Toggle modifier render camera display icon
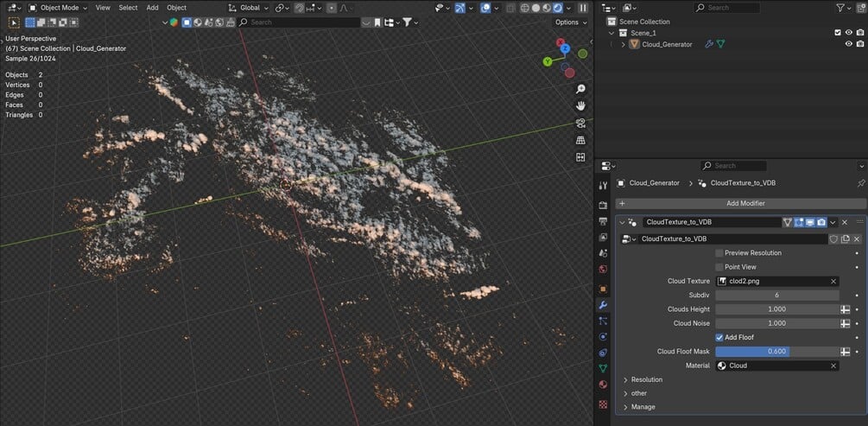 (x=821, y=222)
